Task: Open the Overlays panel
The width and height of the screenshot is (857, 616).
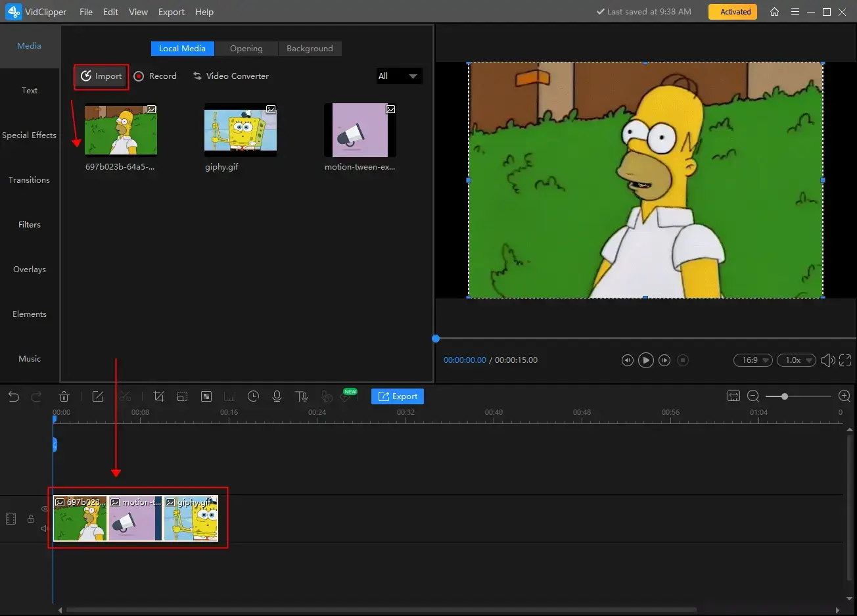Action: pos(30,270)
